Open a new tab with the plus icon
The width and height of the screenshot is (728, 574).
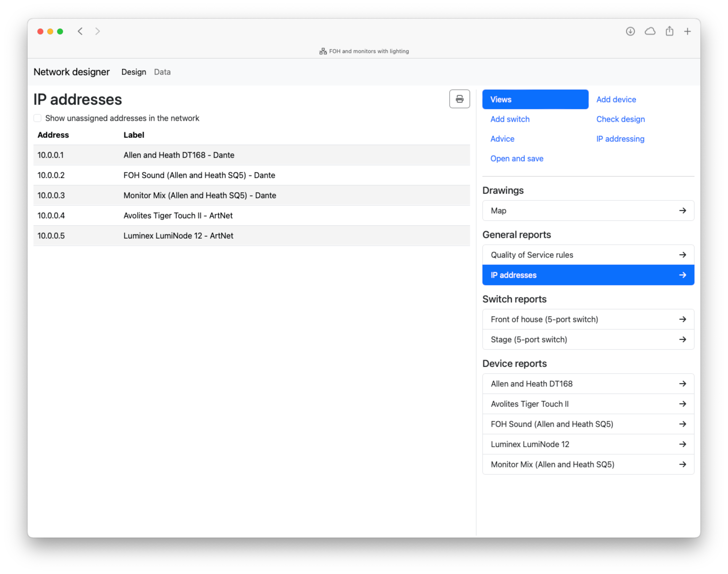(x=688, y=31)
